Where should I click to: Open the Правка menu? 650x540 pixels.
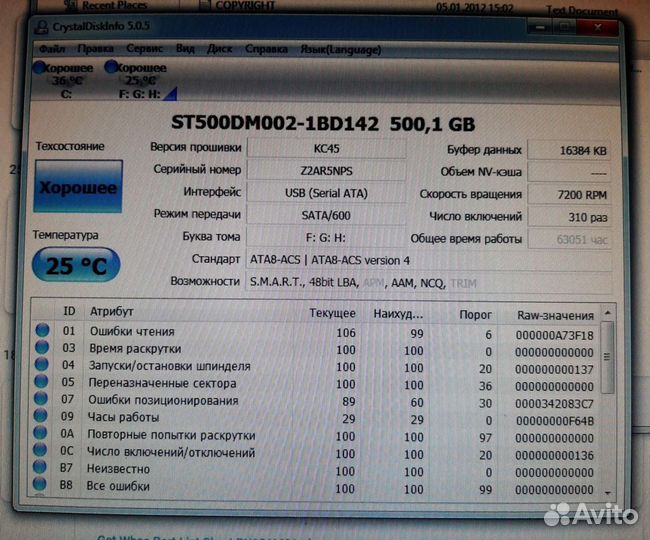(95, 49)
